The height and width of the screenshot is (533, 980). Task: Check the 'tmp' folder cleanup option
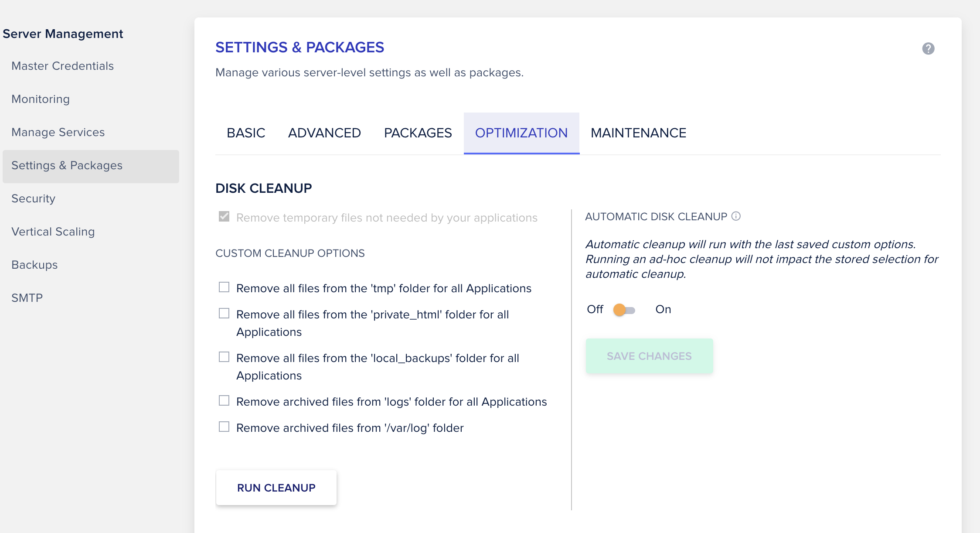[224, 287]
